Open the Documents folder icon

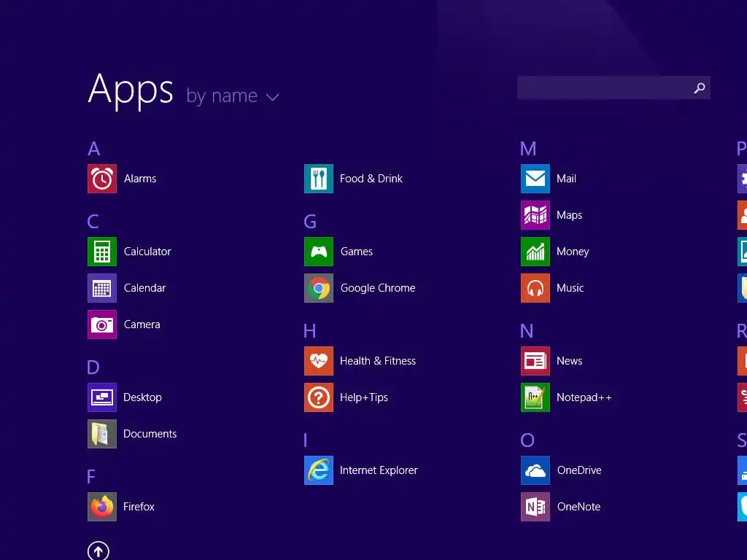click(102, 434)
